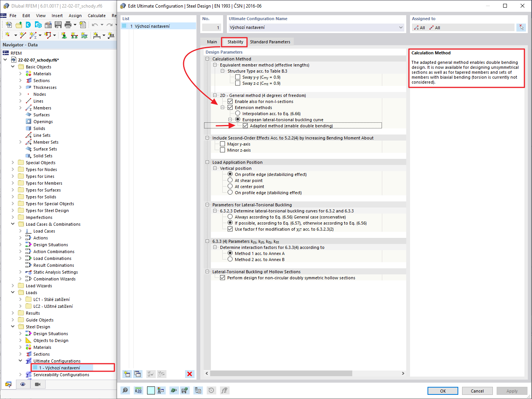This screenshot has width=532, height=399.
Task: Switch to the Standard Parameters tab
Action: pos(270,42)
